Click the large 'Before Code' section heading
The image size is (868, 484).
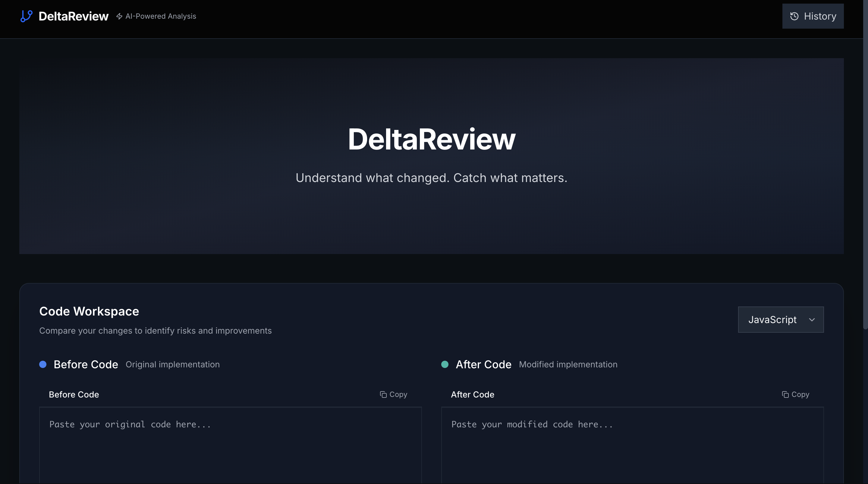(86, 364)
